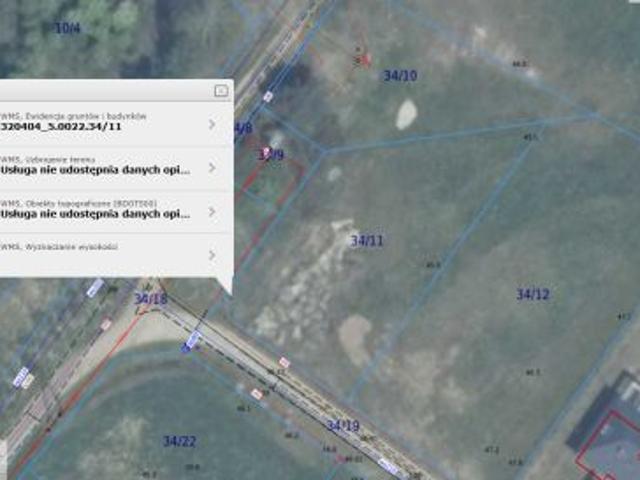Click parcel label 34/11 on map

[x=367, y=241]
